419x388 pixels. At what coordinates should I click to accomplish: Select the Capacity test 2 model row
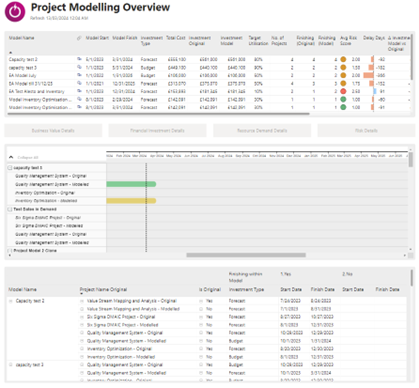point(208,59)
